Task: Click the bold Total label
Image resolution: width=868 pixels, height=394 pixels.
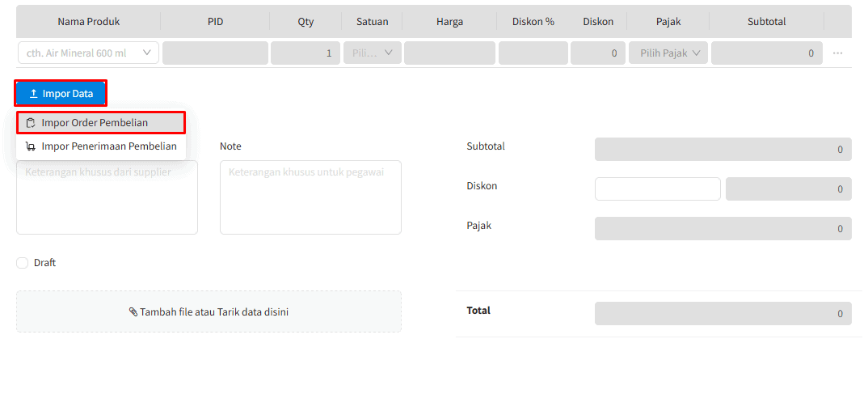Action: (478, 311)
